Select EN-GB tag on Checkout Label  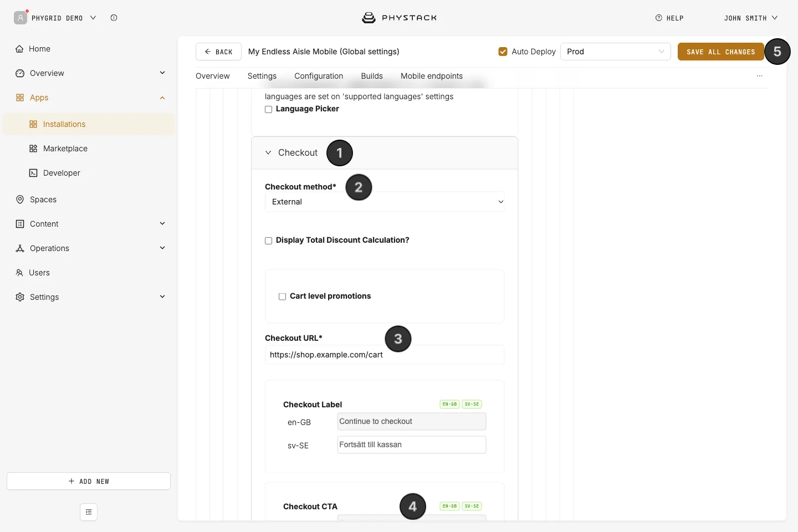tap(449, 404)
